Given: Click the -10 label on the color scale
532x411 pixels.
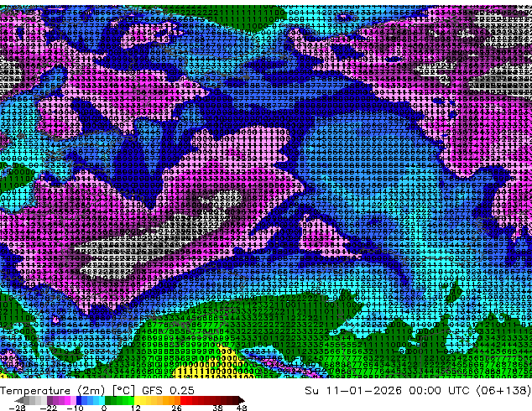Looking at the screenshot, I should [75, 408].
